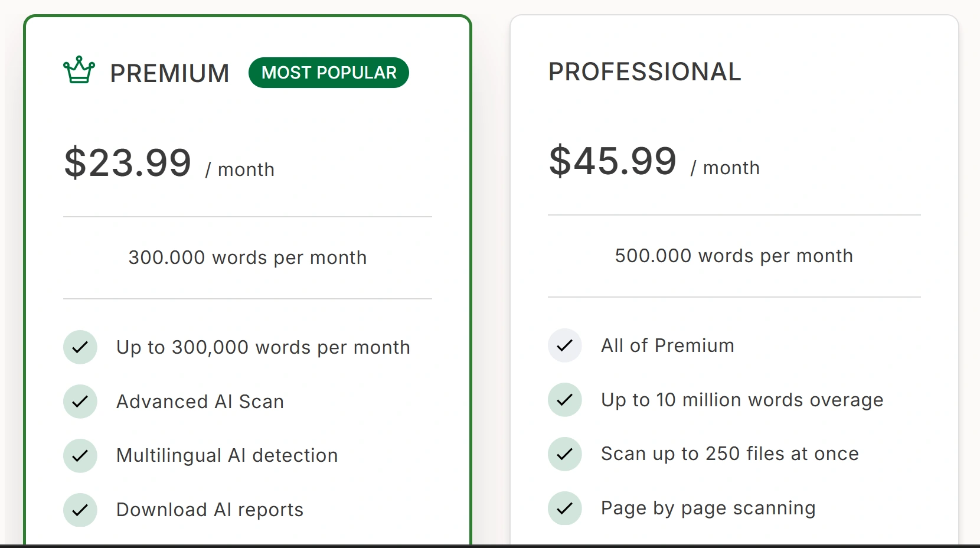
Task: Click Scan up to 250 files at once
Action: click(730, 454)
